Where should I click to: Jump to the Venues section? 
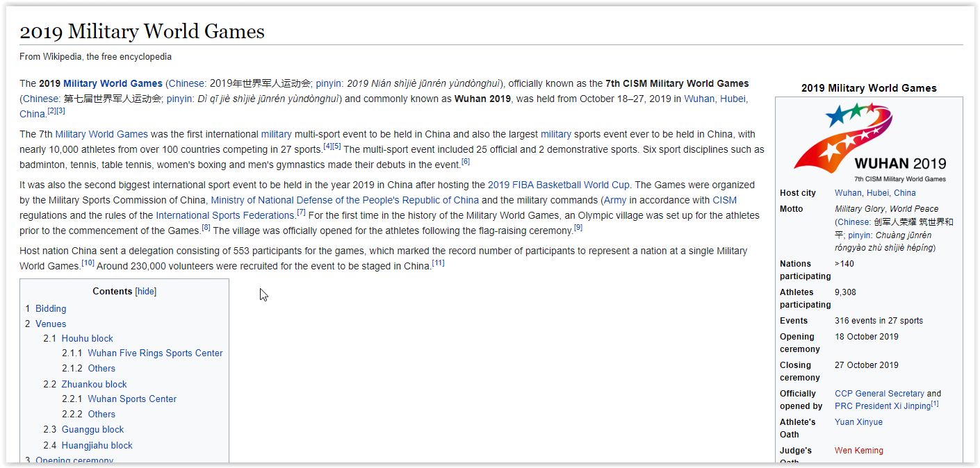51,324
